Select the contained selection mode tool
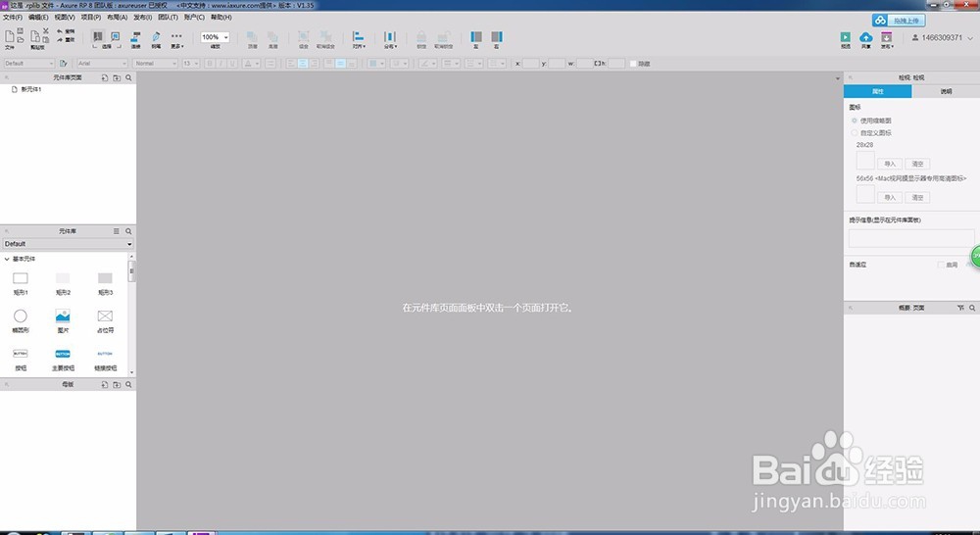 point(115,37)
